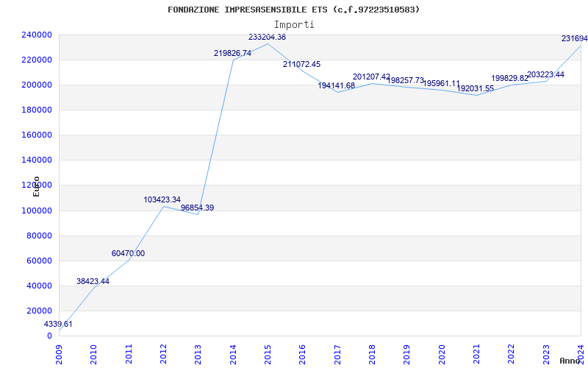This screenshot has width=588, height=368.
Task: Click the 2012 x-axis year label
Action: click(163, 354)
